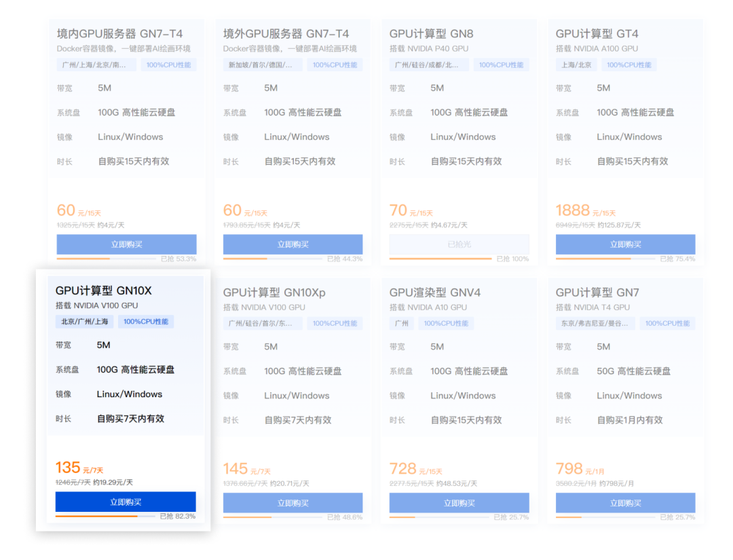Image resolution: width=733 pixels, height=560 pixels.
Task: Purchase the GPU渲染型 GNV4 plan via 立即购买
Action: tap(459, 503)
